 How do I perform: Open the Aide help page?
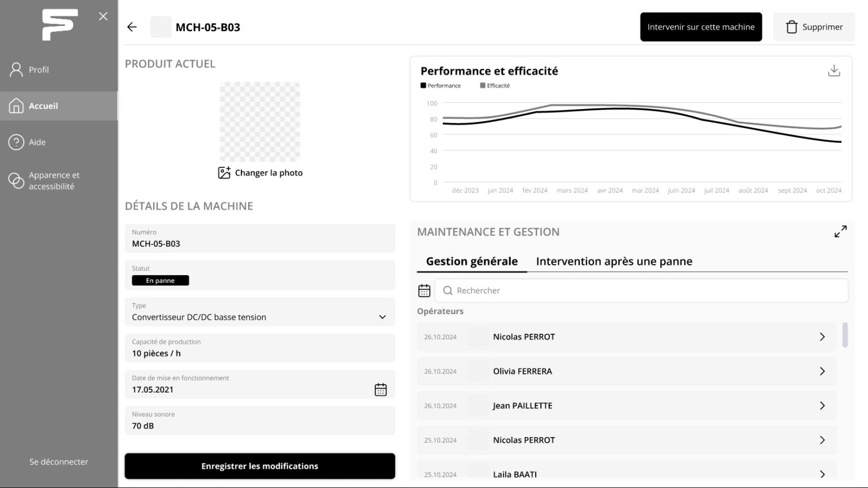click(37, 142)
